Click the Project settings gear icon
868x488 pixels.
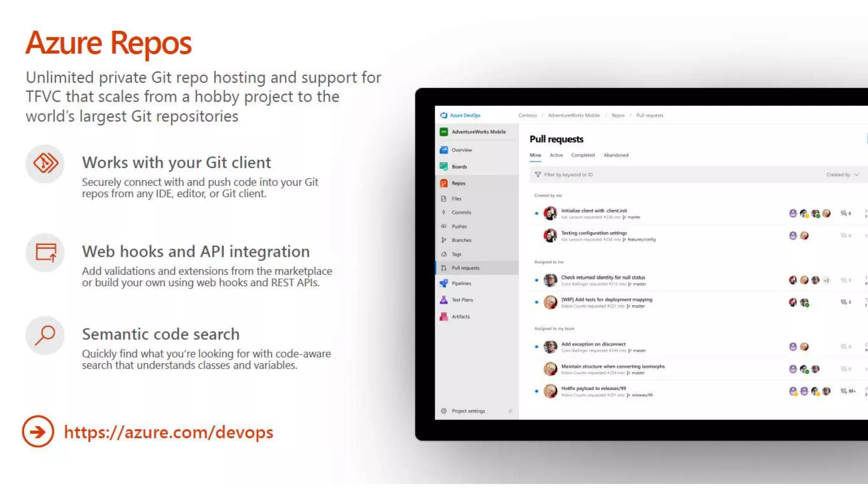tap(444, 411)
